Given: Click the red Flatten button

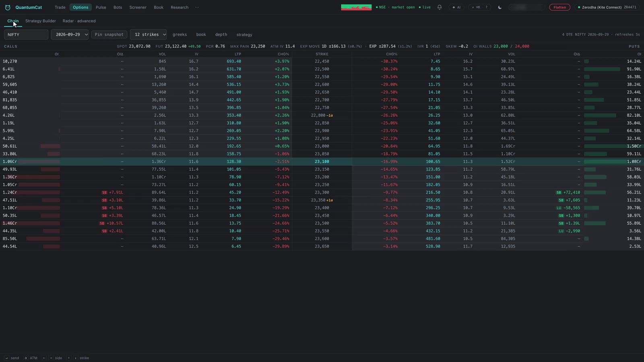Looking at the screenshot, I should pyautogui.click(x=559, y=7).
